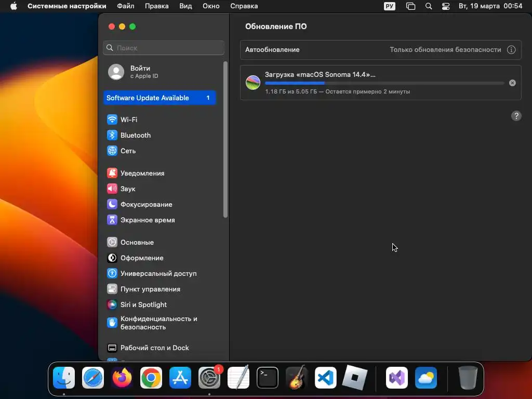The image size is (532, 399).
Task: Launch Safari from the Dock
Action: (x=93, y=378)
